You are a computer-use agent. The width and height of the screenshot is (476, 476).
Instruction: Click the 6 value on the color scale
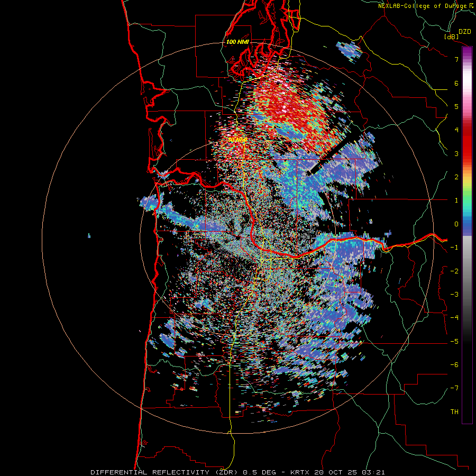pyautogui.click(x=456, y=83)
